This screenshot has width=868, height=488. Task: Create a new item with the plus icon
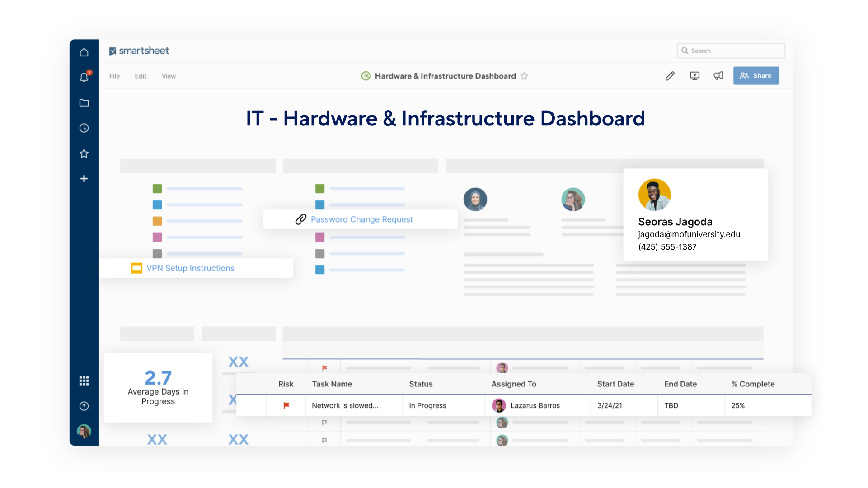tap(84, 178)
